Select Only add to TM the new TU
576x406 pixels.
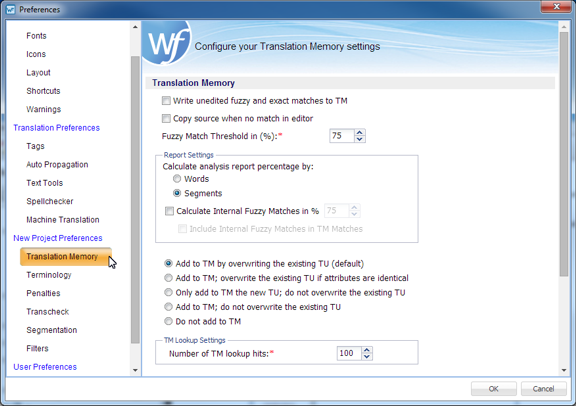point(168,292)
